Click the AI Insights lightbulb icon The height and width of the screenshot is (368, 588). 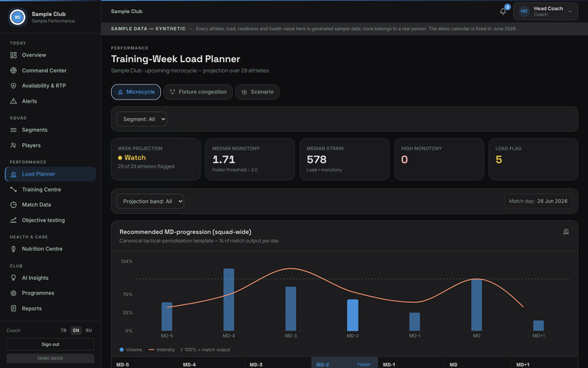[14, 278]
